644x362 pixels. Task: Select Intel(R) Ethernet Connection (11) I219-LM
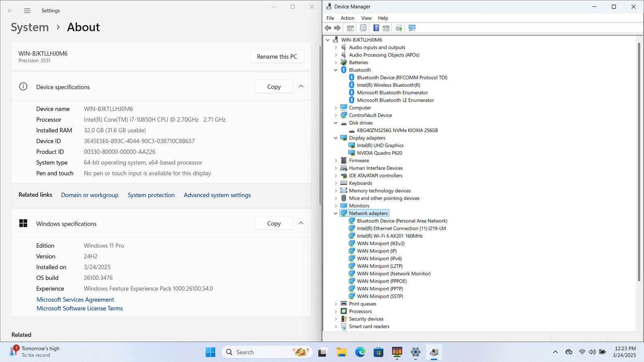tap(401, 228)
